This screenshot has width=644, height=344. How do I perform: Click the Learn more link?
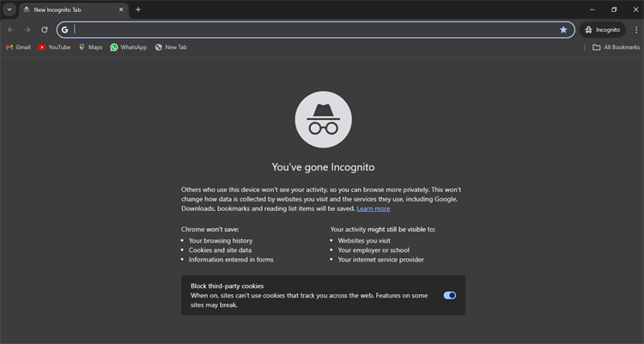(373, 208)
